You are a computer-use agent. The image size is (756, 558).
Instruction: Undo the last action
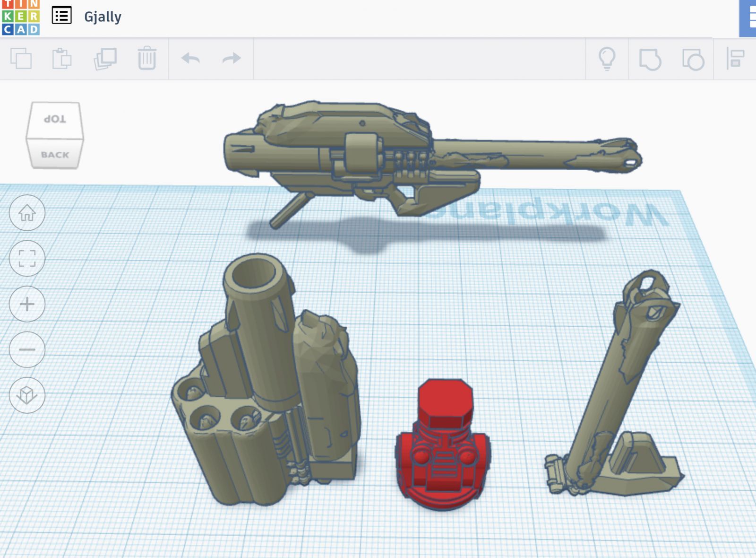click(x=190, y=59)
